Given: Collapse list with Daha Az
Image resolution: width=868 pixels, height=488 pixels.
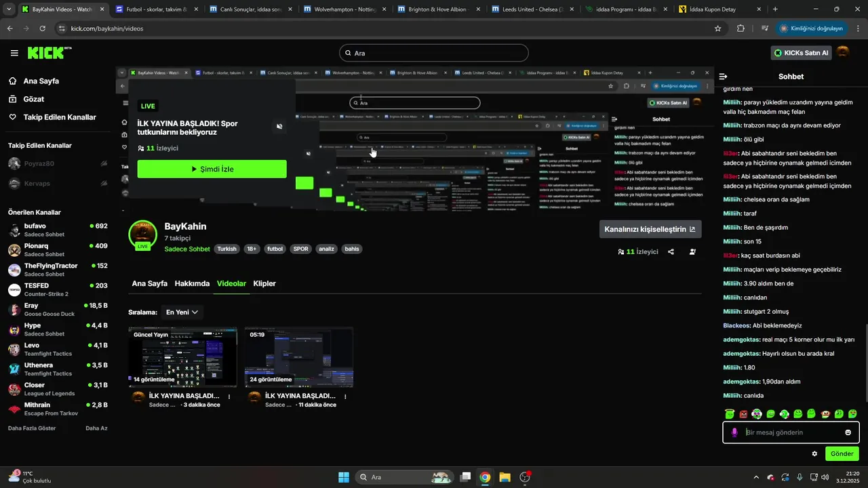Looking at the screenshot, I should [96, 428].
